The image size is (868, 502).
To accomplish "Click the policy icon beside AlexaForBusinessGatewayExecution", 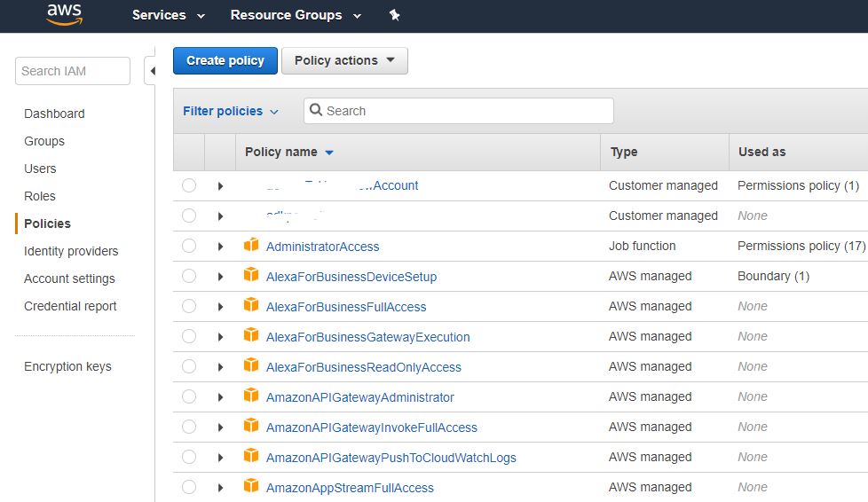I will (251, 335).
